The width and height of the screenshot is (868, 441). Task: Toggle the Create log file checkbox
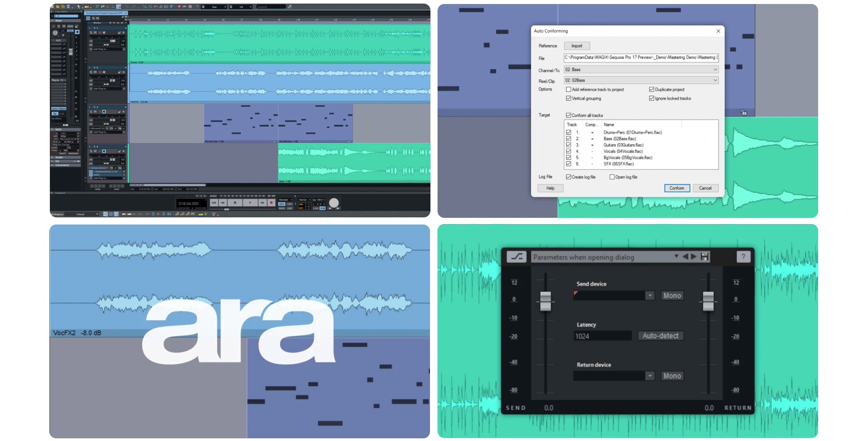tap(568, 177)
